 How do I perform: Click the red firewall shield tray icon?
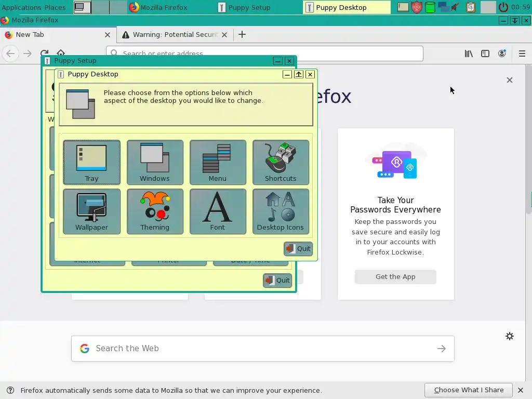[417, 7]
